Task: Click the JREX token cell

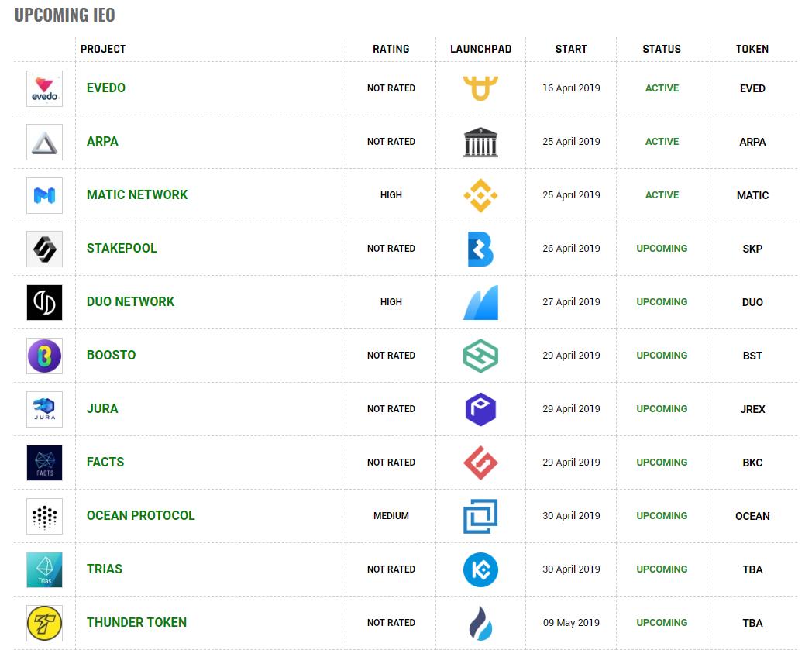Action: (x=752, y=409)
